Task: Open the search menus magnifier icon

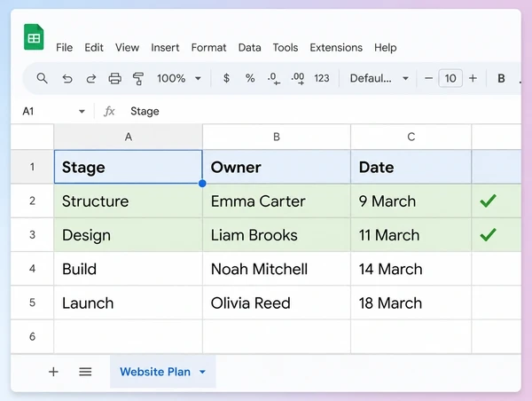Action: (42, 78)
